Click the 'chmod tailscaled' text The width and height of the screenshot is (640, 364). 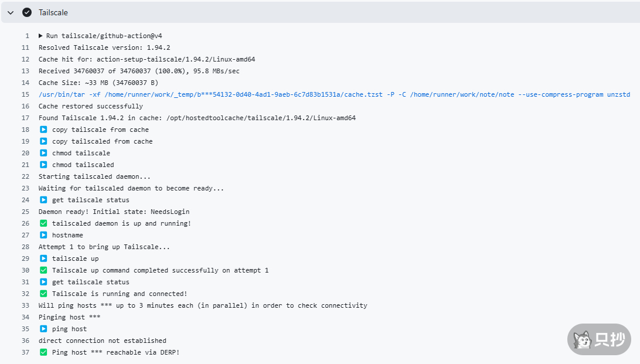click(x=83, y=165)
